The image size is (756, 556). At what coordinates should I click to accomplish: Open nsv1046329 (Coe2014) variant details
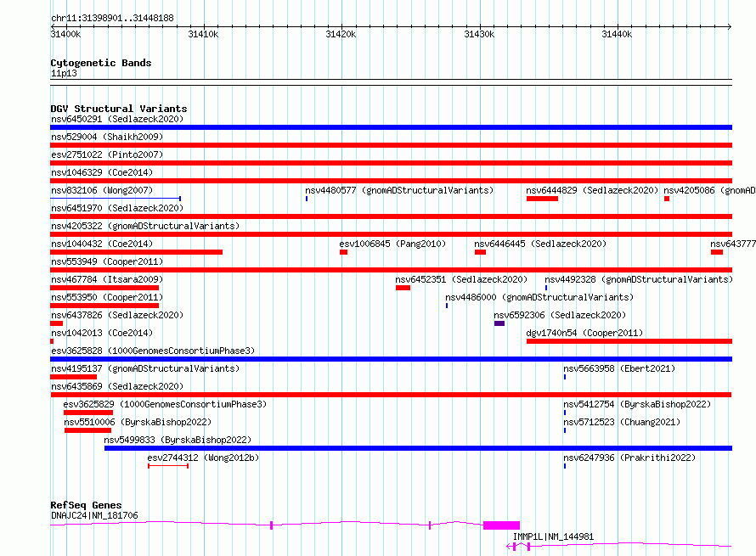point(102,172)
